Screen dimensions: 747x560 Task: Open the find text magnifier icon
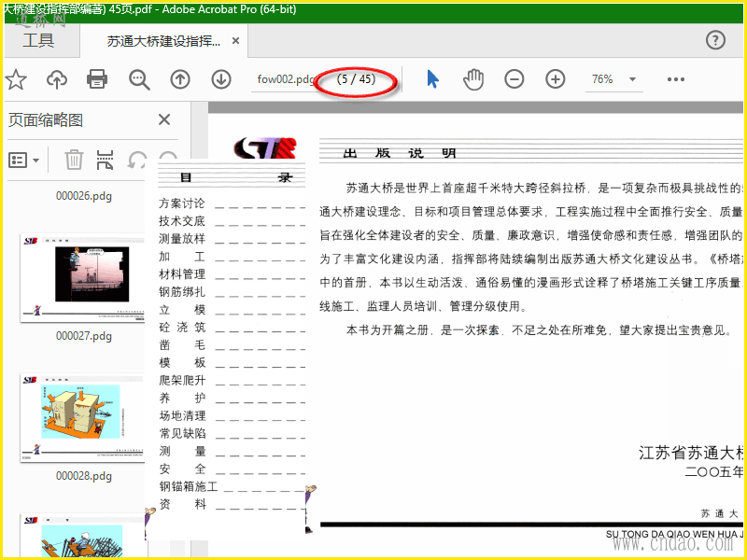(139, 79)
